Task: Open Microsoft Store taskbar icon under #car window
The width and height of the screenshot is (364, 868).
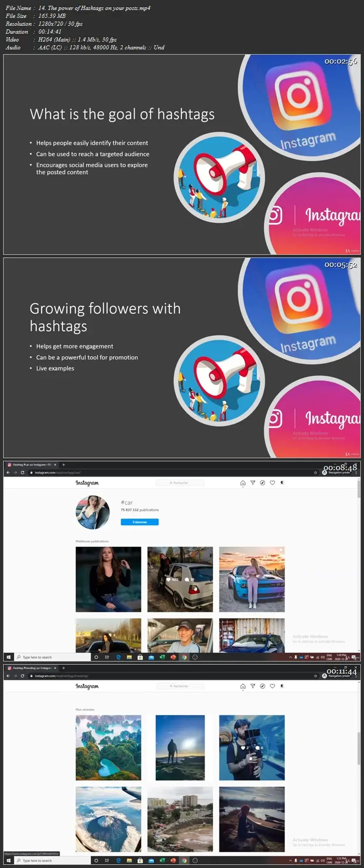Action: coord(140,657)
